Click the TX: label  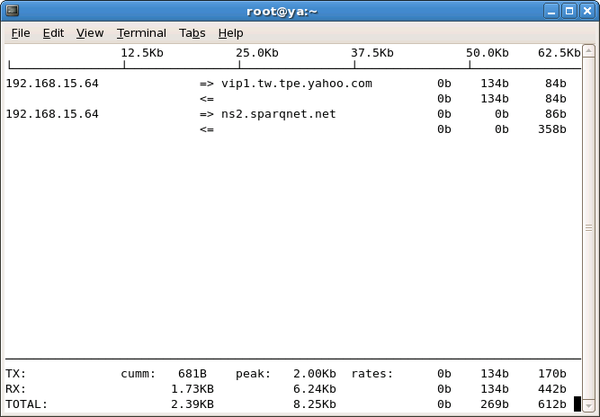pos(16,373)
